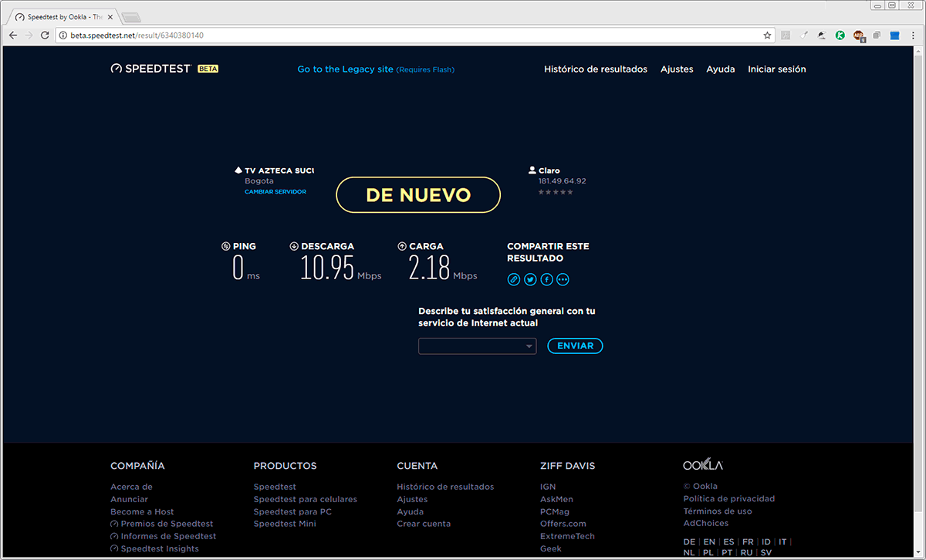The height and width of the screenshot is (560, 926).
Task: Bookmark the page with the star icon
Action: (x=767, y=35)
